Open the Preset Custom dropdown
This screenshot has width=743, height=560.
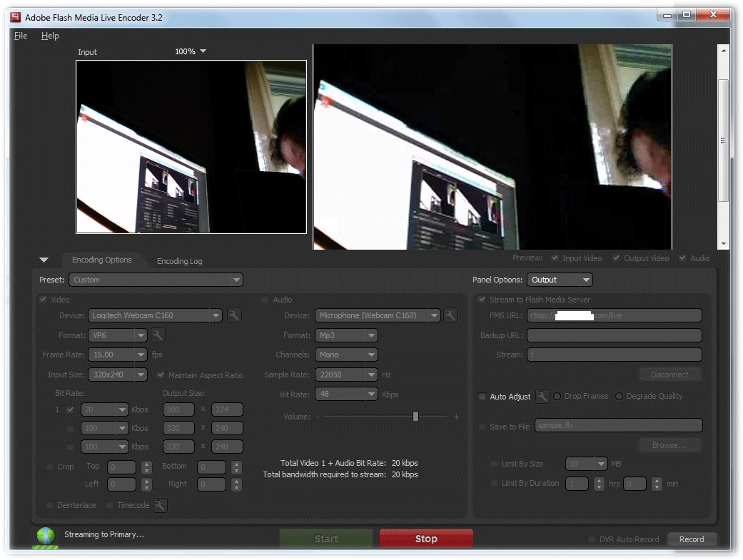click(156, 280)
